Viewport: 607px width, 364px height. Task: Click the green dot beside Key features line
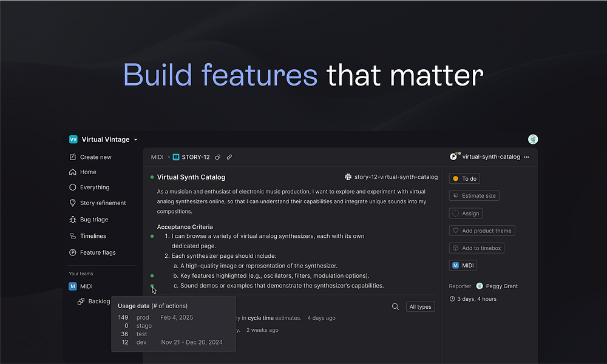[x=152, y=276]
